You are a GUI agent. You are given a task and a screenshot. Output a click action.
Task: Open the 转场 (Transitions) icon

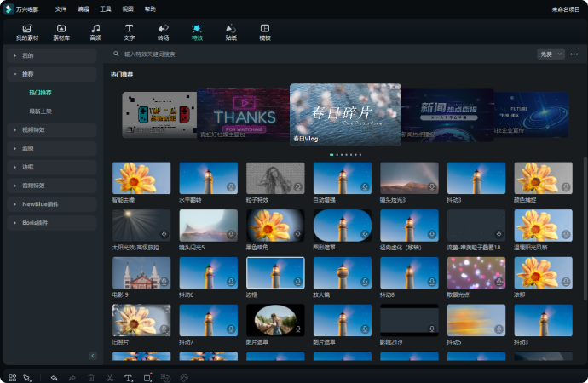click(x=163, y=28)
